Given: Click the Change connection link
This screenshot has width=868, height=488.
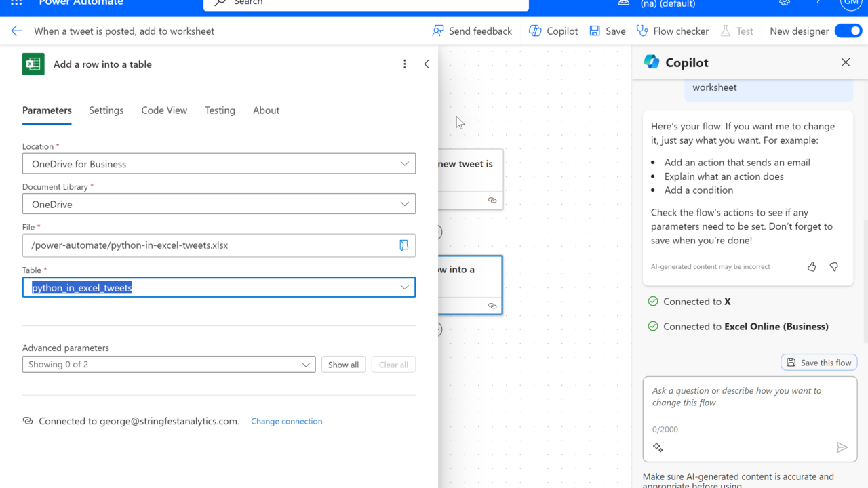Looking at the screenshot, I should pyautogui.click(x=286, y=422).
